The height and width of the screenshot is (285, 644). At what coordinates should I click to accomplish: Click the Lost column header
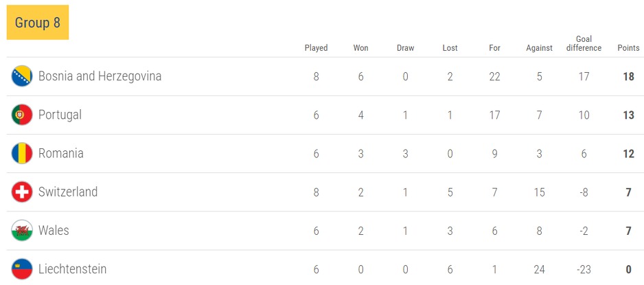(450, 48)
